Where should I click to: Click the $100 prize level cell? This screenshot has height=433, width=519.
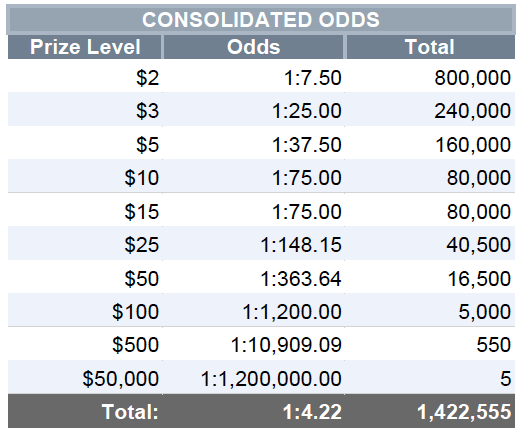pos(85,311)
